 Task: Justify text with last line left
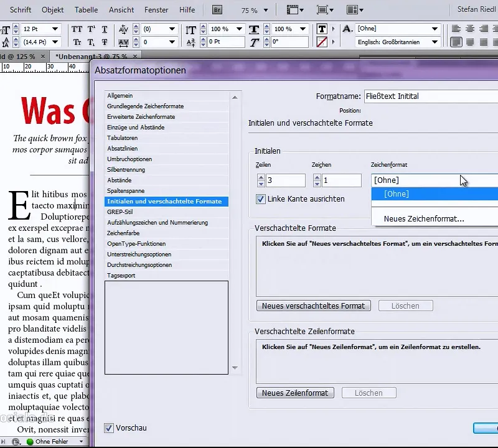456,42
